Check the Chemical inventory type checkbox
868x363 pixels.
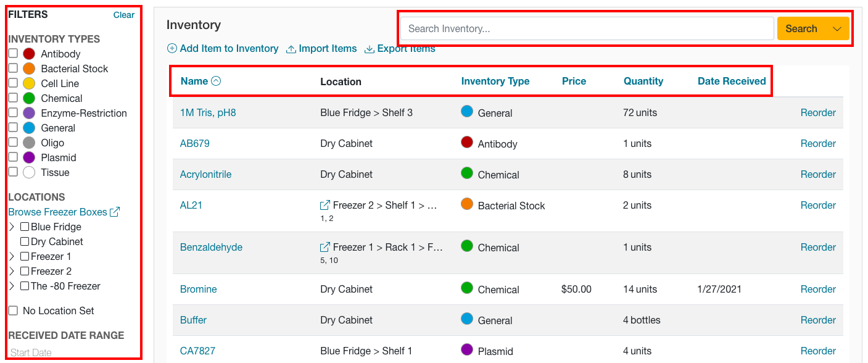coord(13,98)
